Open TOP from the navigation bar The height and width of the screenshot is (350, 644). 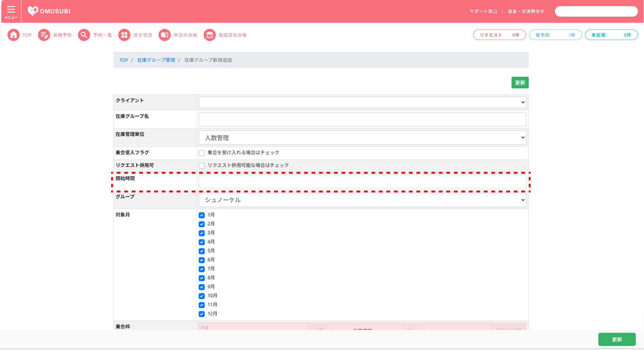coord(27,35)
